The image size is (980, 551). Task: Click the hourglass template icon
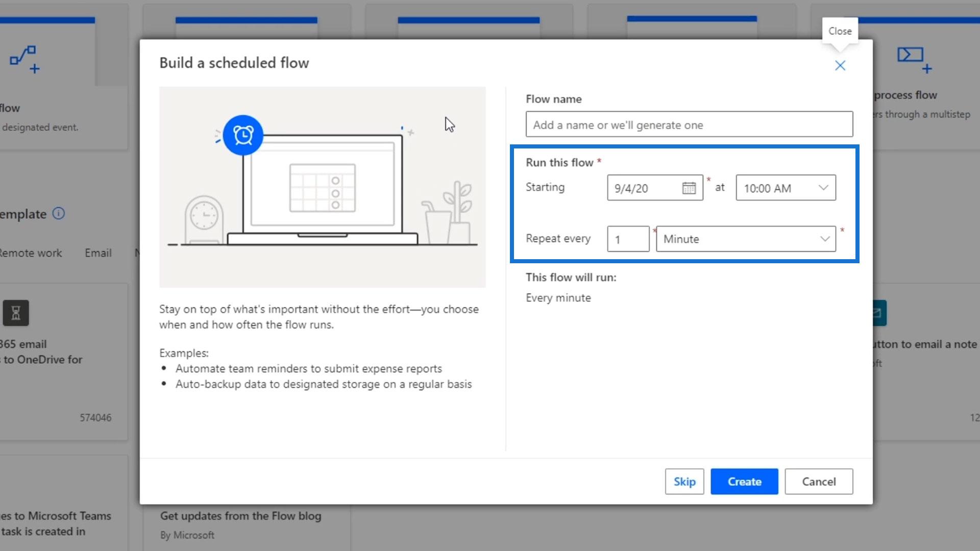[16, 313]
